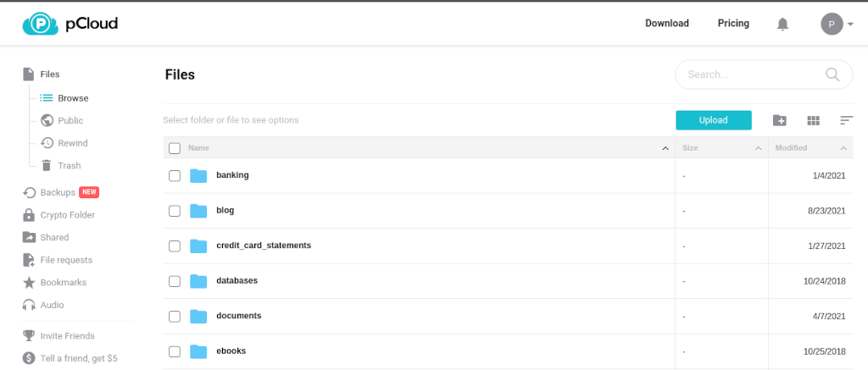Select the banking folder checkbox
The width and height of the screenshot is (868, 370).
(175, 176)
